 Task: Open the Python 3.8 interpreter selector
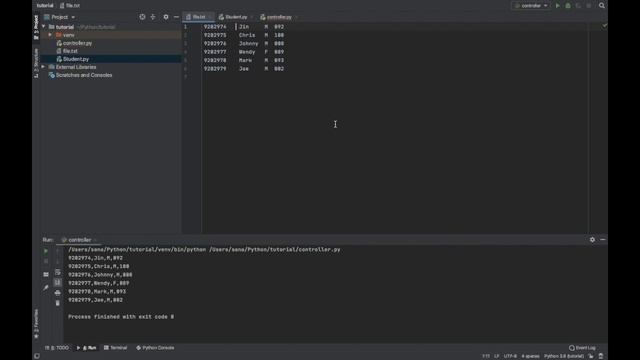[x=564, y=356]
